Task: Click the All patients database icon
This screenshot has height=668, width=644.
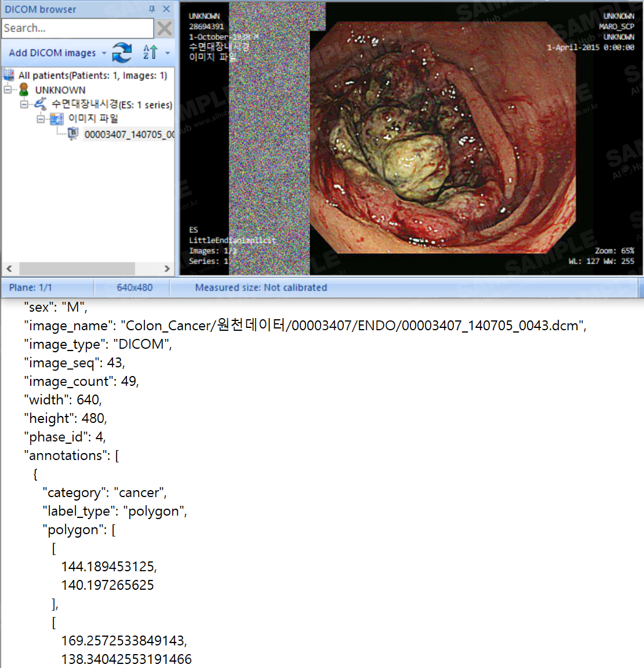Action: click(9, 75)
